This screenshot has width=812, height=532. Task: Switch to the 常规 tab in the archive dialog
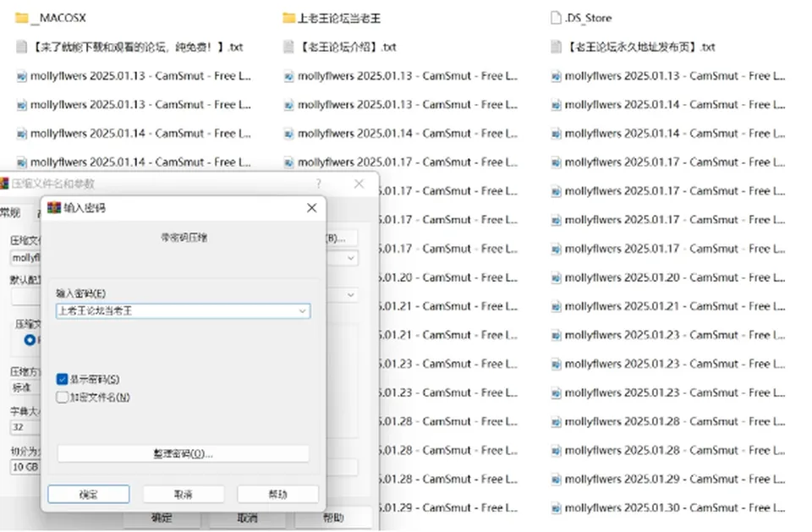coord(10,212)
